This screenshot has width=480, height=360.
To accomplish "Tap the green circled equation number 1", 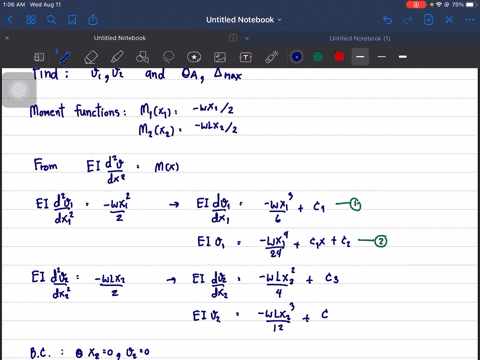I will (355, 204).
